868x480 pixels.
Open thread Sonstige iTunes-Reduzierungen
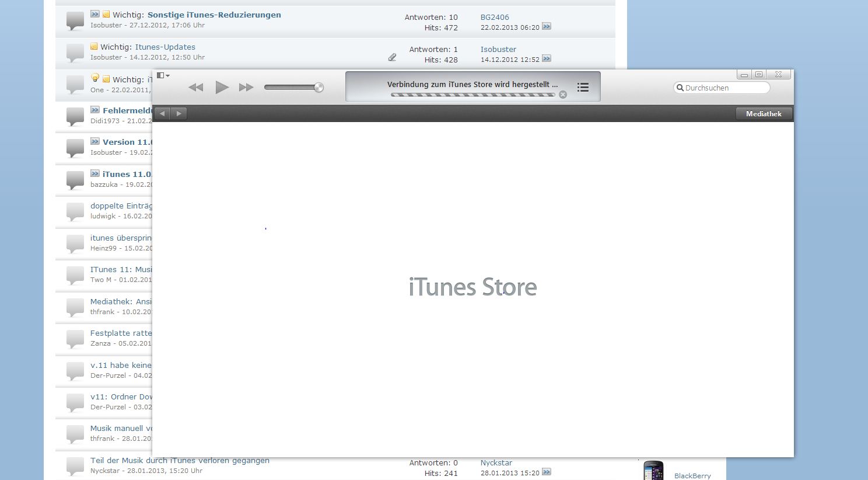tap(214, 15)
